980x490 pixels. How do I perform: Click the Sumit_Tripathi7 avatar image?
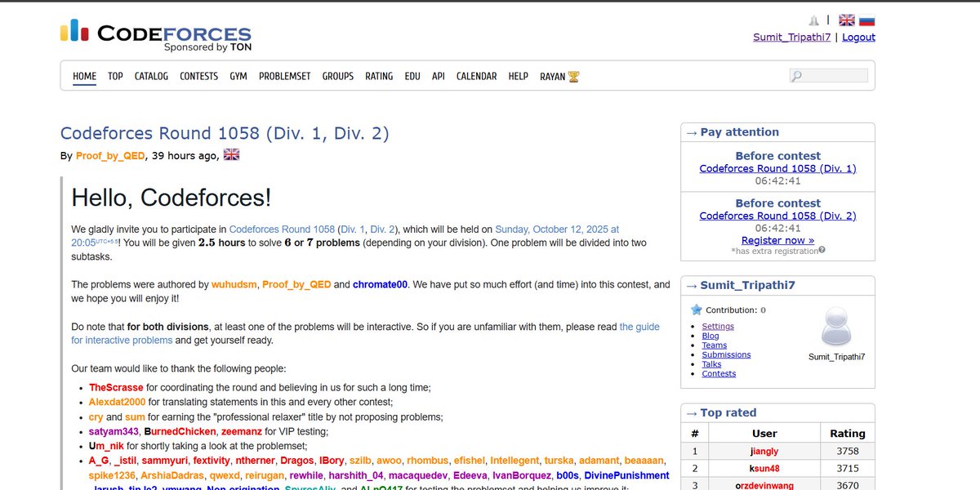click(836, 327)
